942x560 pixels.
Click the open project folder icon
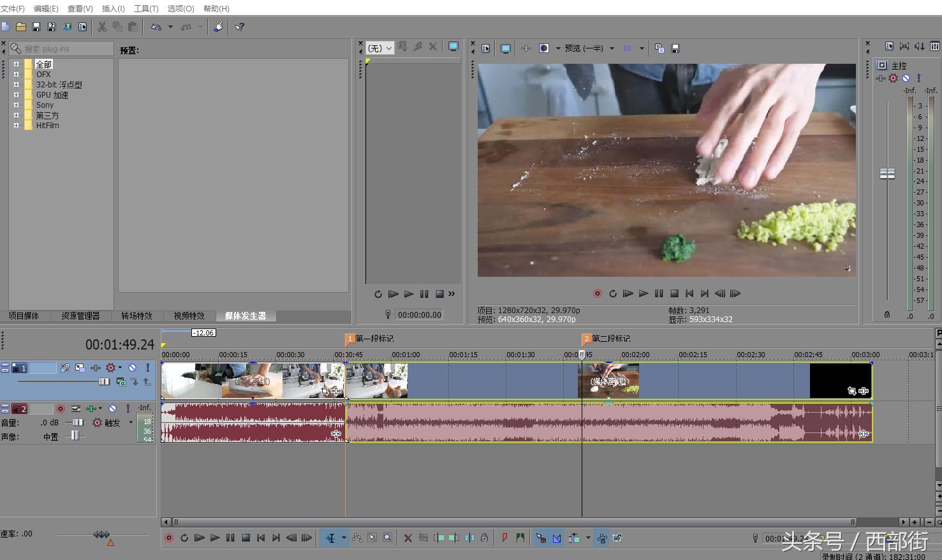coord(21,27)
